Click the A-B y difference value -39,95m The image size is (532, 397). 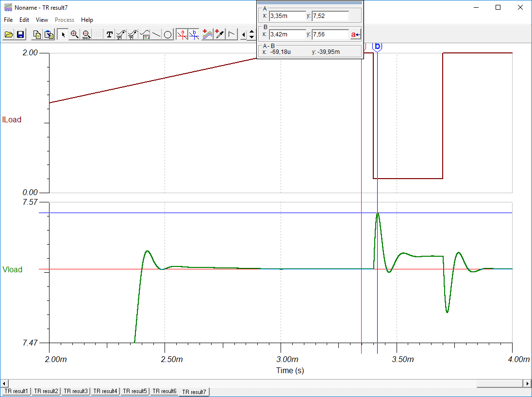pos(329,52)
